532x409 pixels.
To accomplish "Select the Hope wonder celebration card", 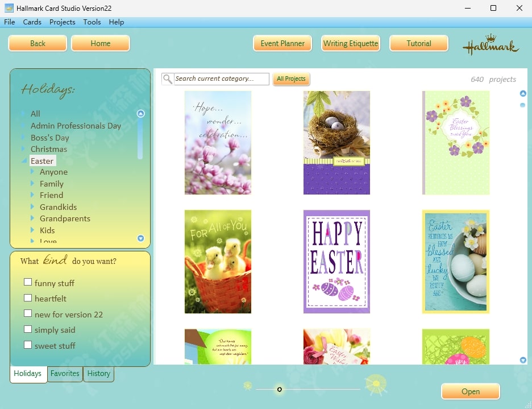I will tap(218, 143).
